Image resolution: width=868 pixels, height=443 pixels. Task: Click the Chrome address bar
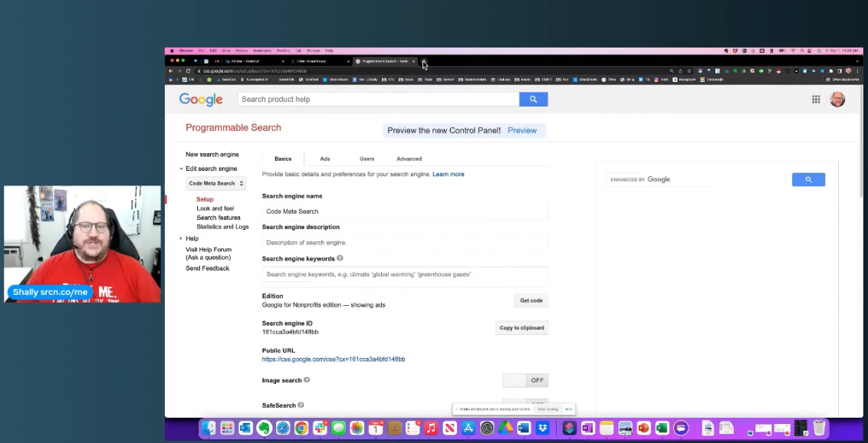(x=432, y=71)
